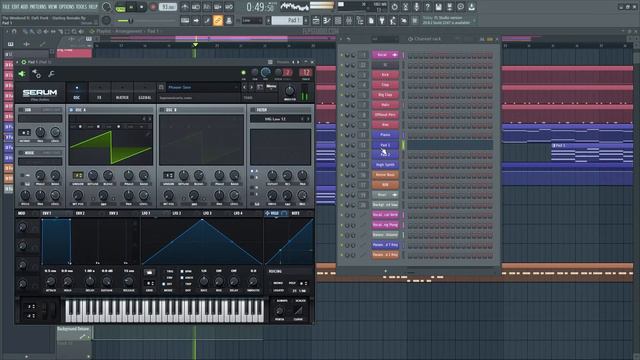
Task: Stop playback in transport
Action: pyautogui.click(x=142, y=7)
